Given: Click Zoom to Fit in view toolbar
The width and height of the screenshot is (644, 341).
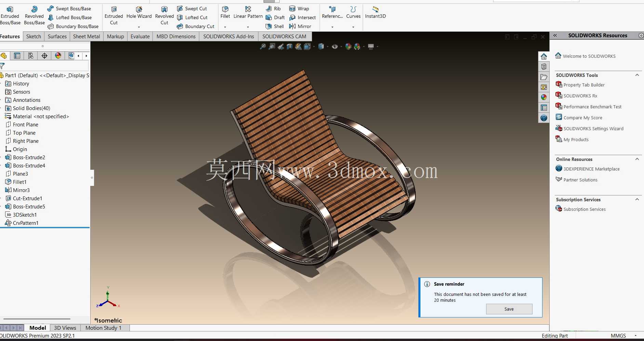Looking at the screenshot, I should pos(263,46).
